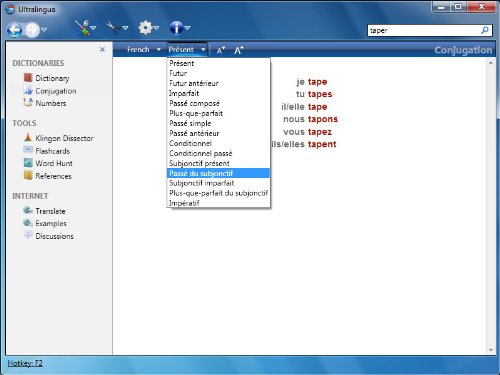Open Translate internet link
The width and height of the screenshot is (500, 375).
tap(50, 211)
